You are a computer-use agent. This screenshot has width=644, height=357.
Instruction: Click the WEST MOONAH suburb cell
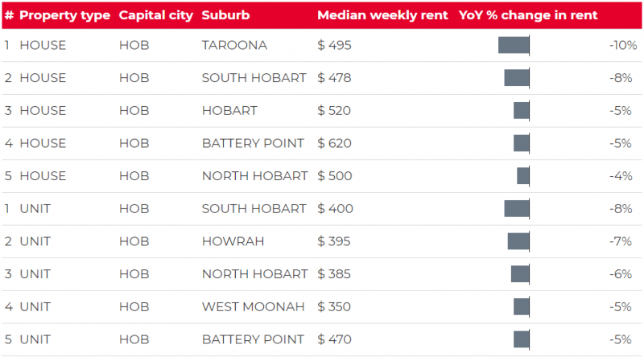coord(253,307)
